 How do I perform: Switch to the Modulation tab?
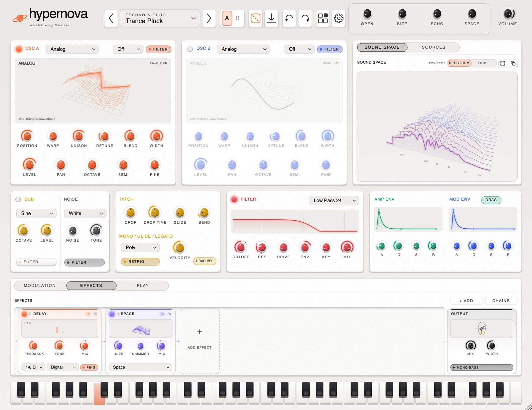point(40,286)
